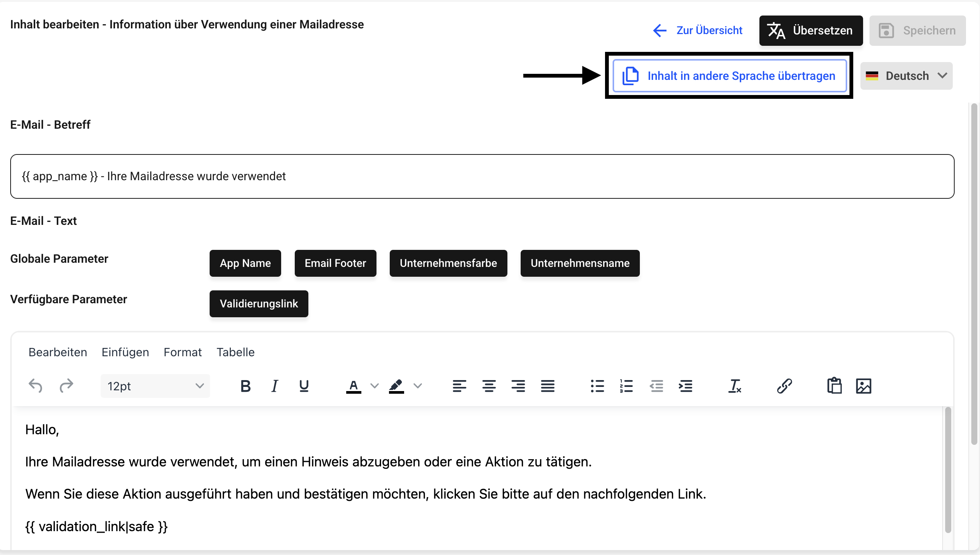Click the undo arrow icon

point(36,386)
